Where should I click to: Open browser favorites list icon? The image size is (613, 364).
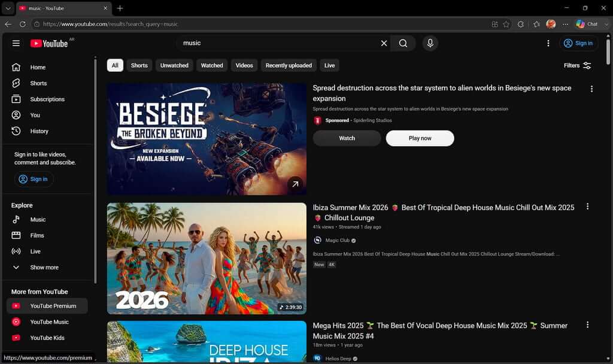click(536, 24)
